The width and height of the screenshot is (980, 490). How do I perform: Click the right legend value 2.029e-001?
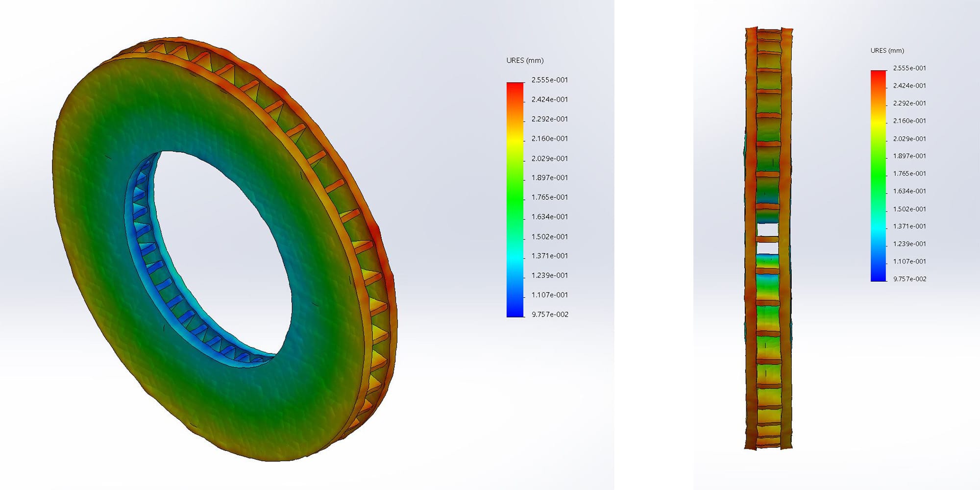tap(909, 139)
